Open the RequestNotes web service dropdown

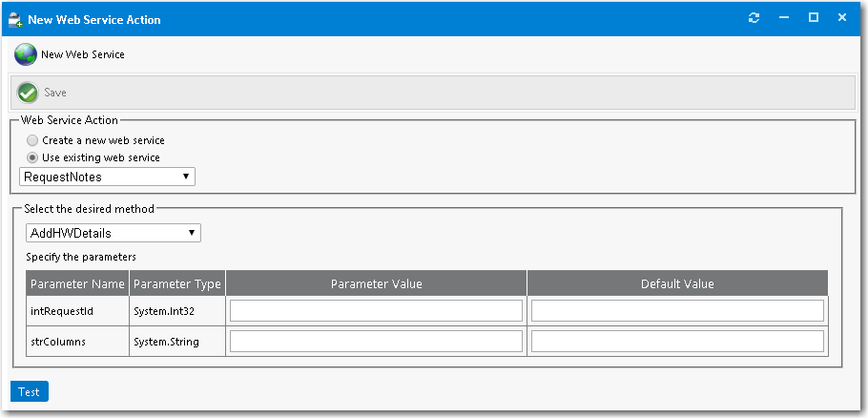pos(108,177)
